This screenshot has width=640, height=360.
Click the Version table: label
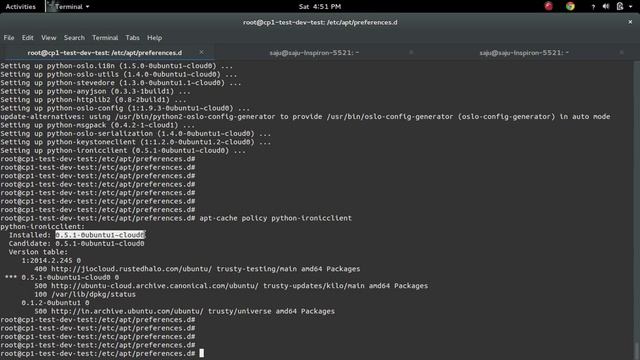click(38, 252)
